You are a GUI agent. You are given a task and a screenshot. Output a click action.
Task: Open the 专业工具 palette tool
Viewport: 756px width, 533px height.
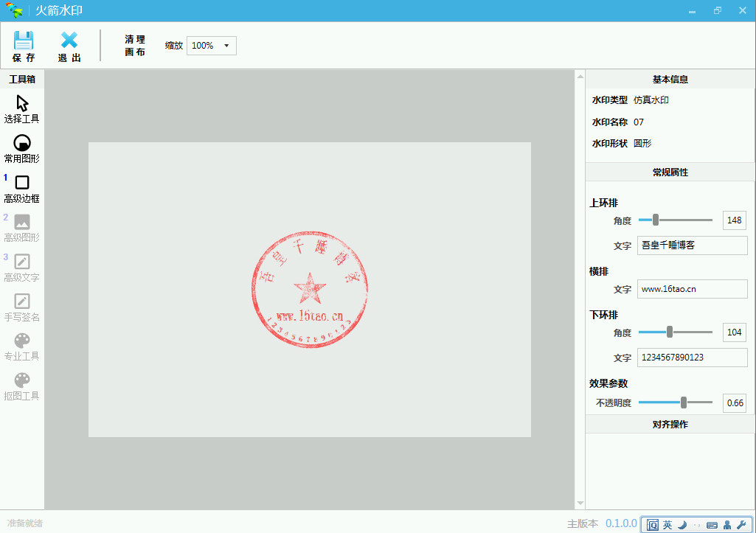22,341
